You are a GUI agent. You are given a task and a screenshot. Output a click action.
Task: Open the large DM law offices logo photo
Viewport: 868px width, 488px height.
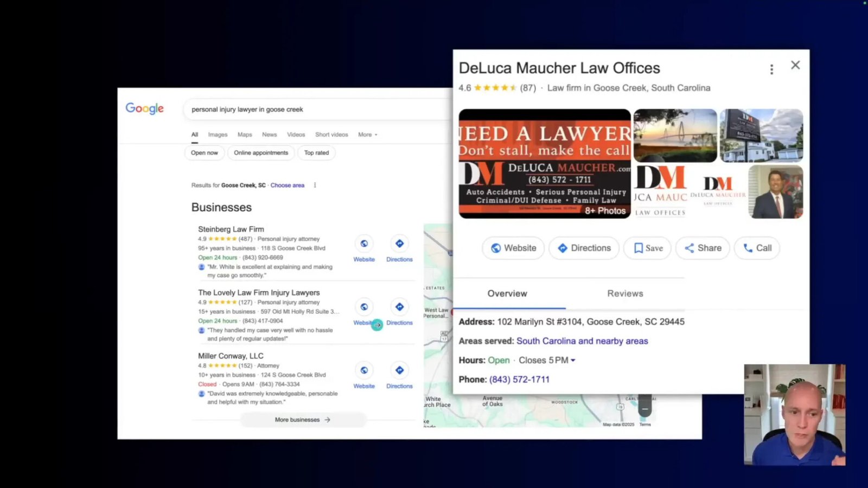[660, 192]
